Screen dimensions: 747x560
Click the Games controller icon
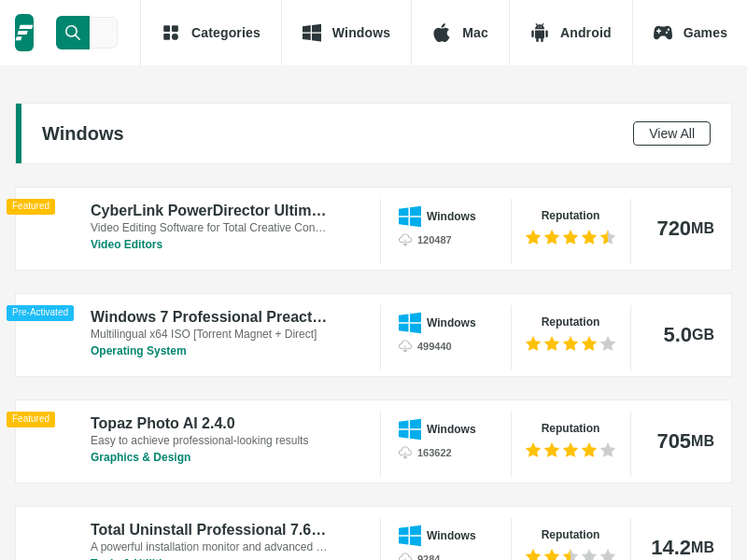663,33
